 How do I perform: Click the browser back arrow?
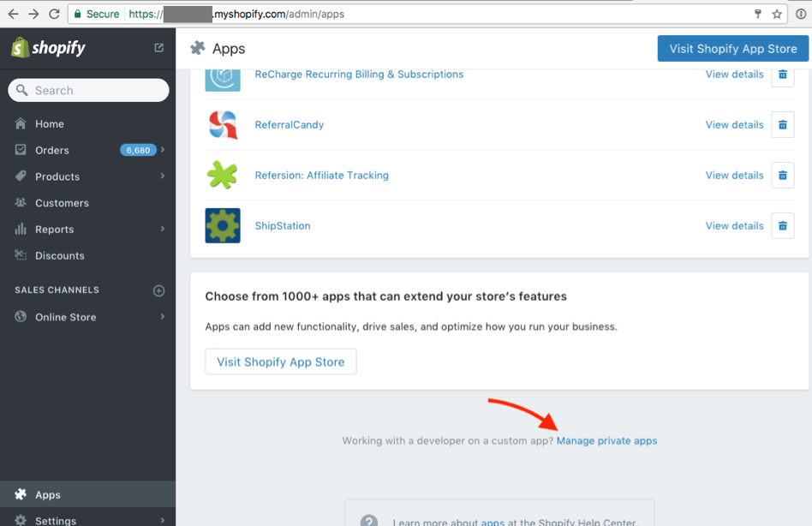[x=14, y=14]
